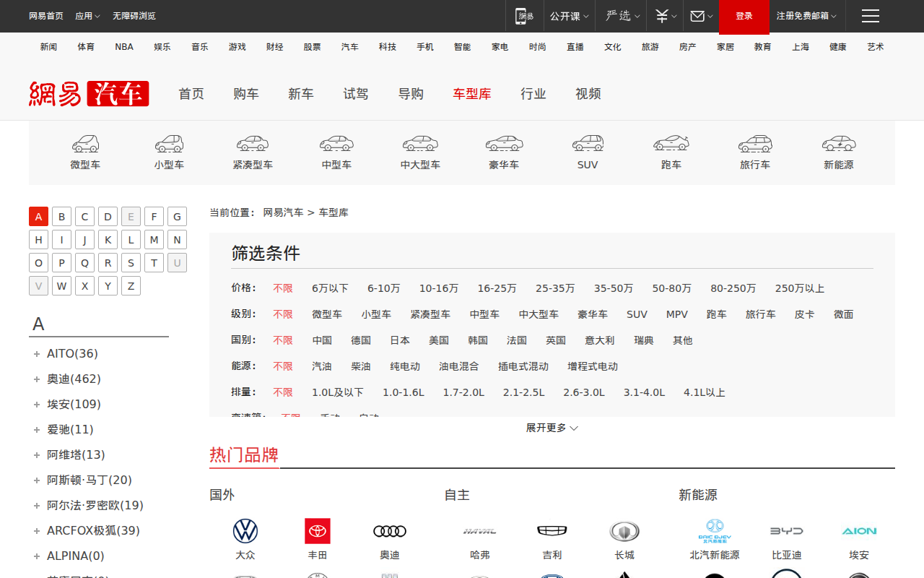Open the Audi (奥迪) hot brand logo
Image resolution: width=924 pixels, height=578 pixels.
(390, 531)
